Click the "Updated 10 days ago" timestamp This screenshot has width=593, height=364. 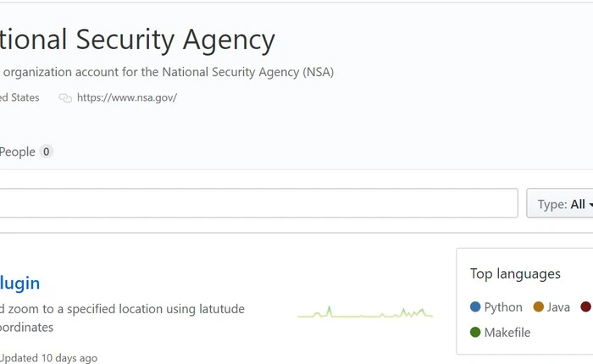pos(49,358)
